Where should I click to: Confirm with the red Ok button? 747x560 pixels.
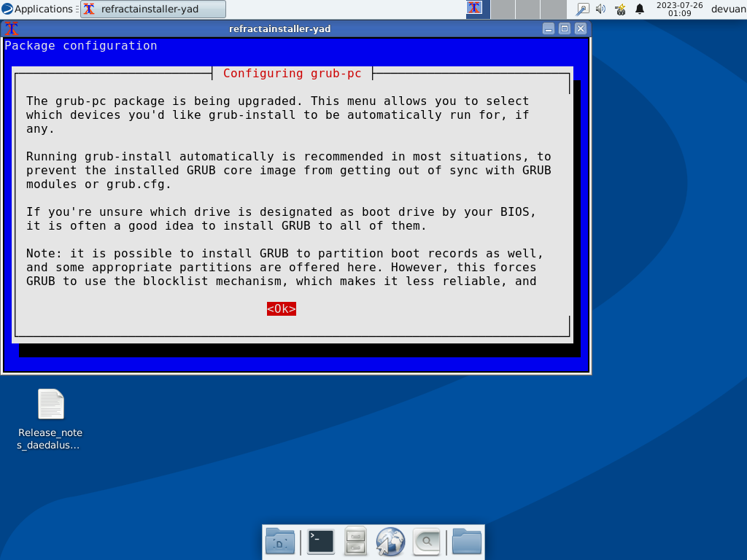pos(281,309)
